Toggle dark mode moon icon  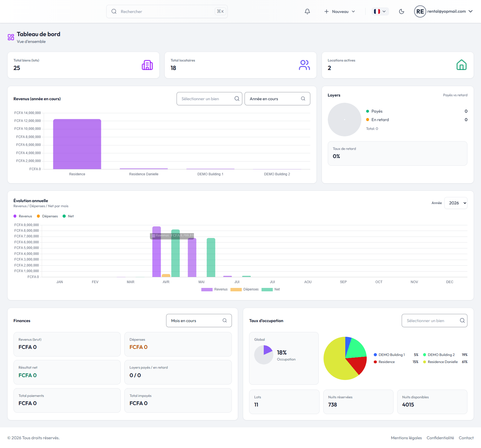pos(401,12)
